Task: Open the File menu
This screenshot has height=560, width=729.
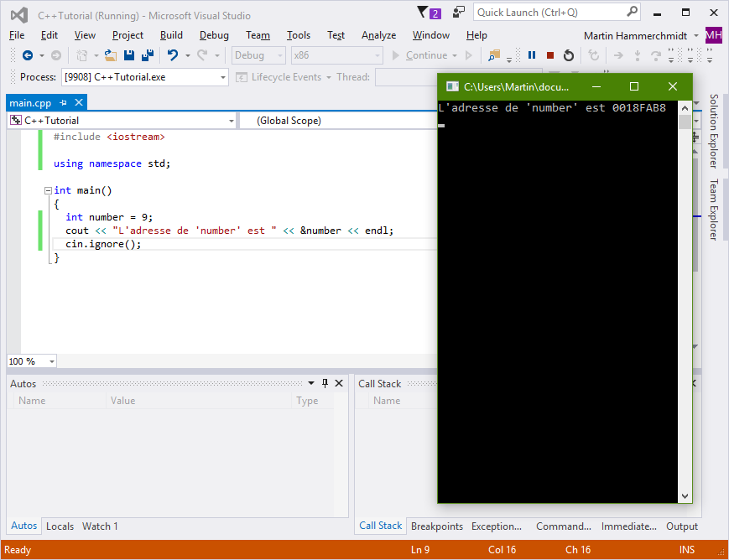Action: [x=17, y=35]
